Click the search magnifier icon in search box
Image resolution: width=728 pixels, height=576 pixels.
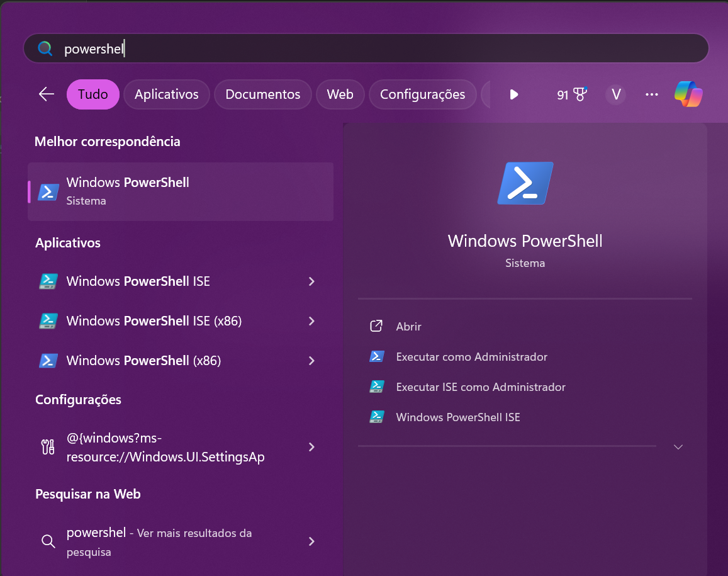[45, 48]
